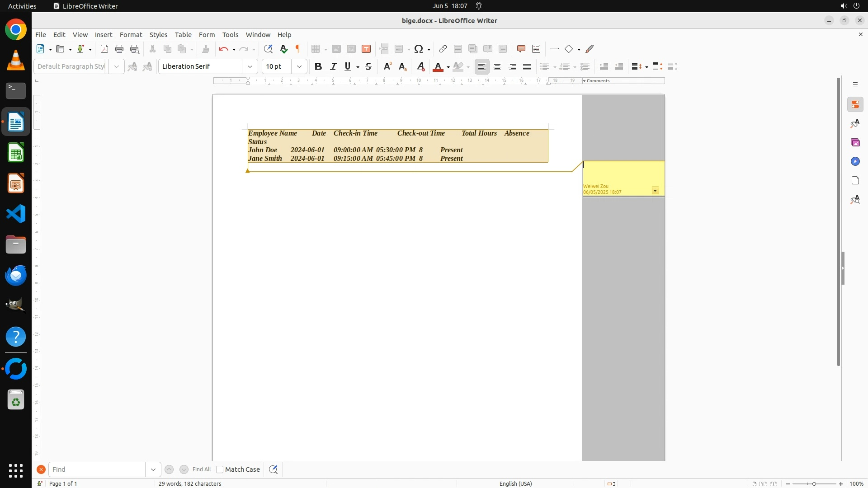Toggle Italic formatting
The image size is (868, 488).
(334, 66)
